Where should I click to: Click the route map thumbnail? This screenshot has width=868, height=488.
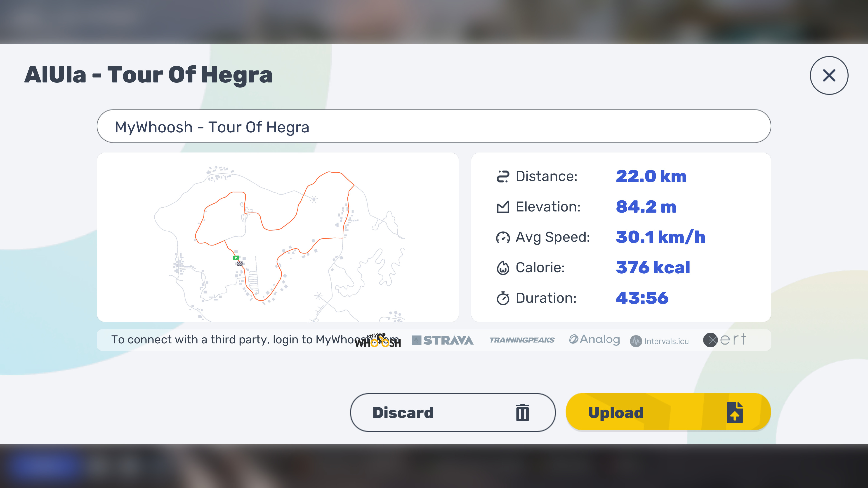pyautogui.click(x=278, y=237)
